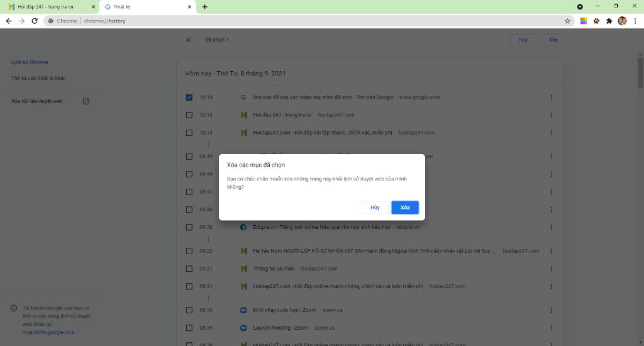Open the Edupia.vn - Tiếng Anh online history link
Screen dimensions: 644x346
click(321, 227)
